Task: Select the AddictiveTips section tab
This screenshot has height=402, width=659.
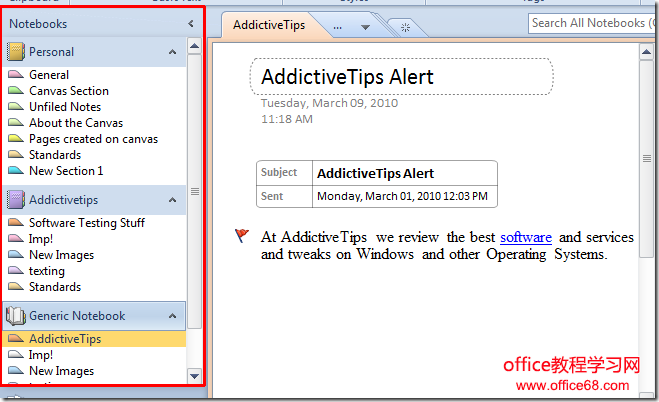Action: tap(269, 25)
